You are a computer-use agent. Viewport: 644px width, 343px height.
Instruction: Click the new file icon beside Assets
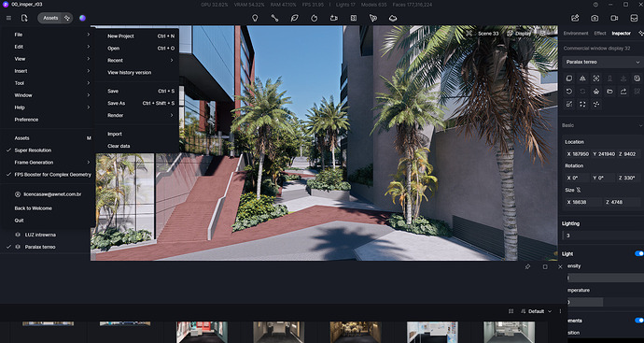point(24,18)
